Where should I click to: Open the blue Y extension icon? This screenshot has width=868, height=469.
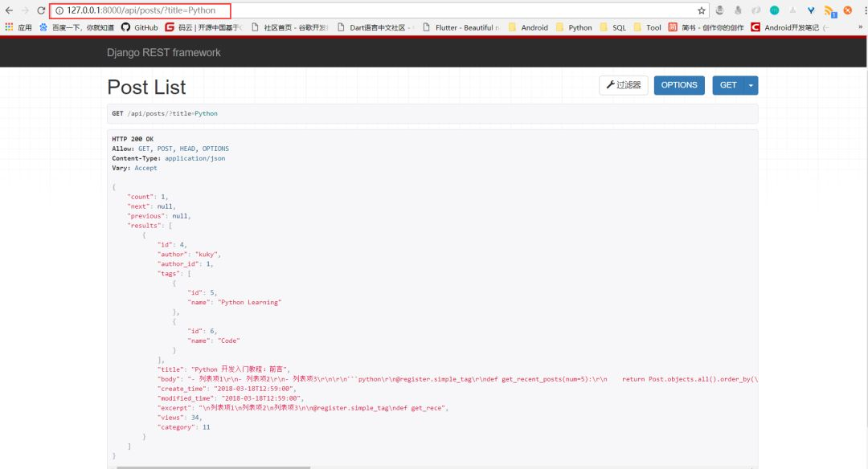[811, 10]
